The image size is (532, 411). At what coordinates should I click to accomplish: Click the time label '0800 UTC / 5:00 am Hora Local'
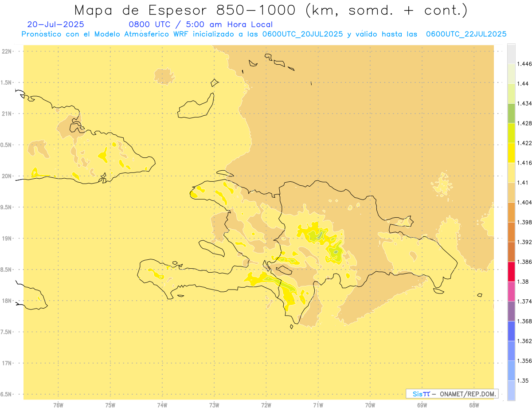click(200, 24)
